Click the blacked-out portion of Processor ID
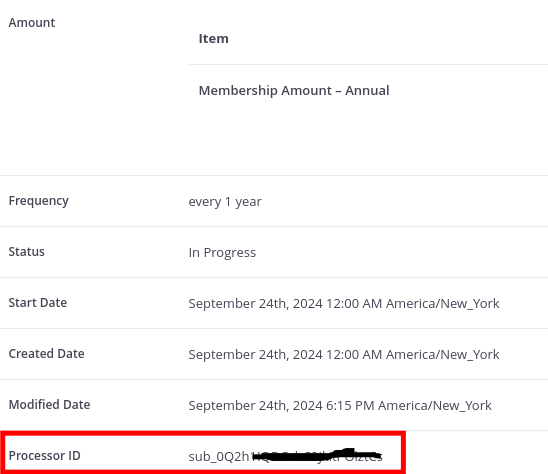548x474 pixels. pos(316,455)
